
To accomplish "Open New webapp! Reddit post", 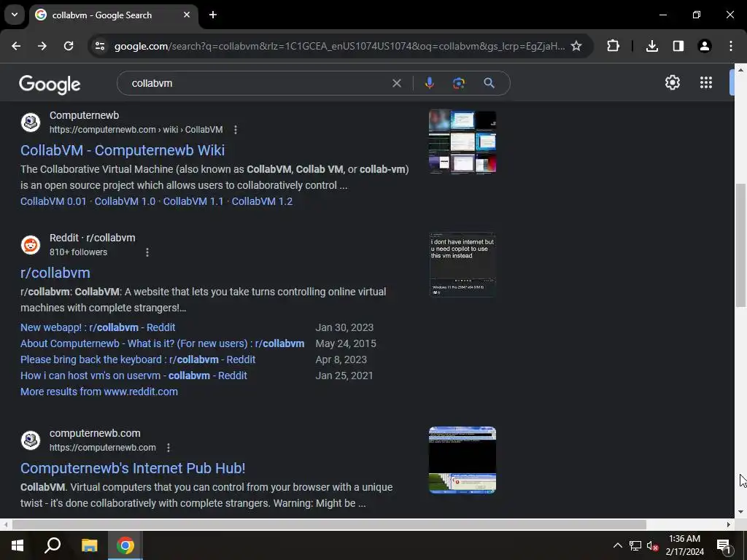I will [98, 327].
